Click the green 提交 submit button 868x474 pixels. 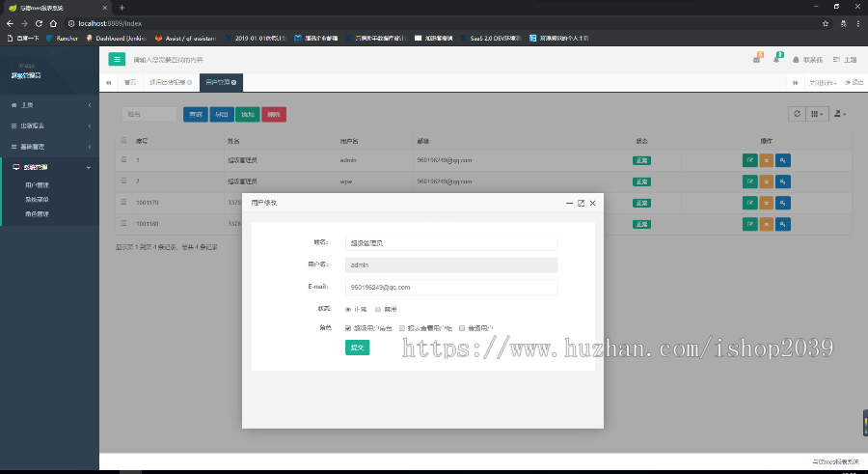pos(357,348)
